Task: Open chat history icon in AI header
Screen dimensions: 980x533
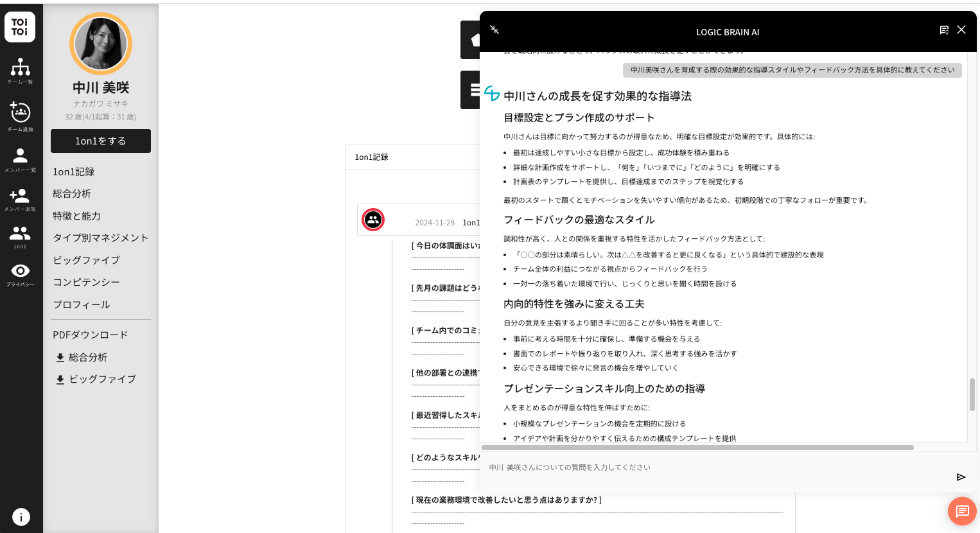Action: (x=944, y=30)
